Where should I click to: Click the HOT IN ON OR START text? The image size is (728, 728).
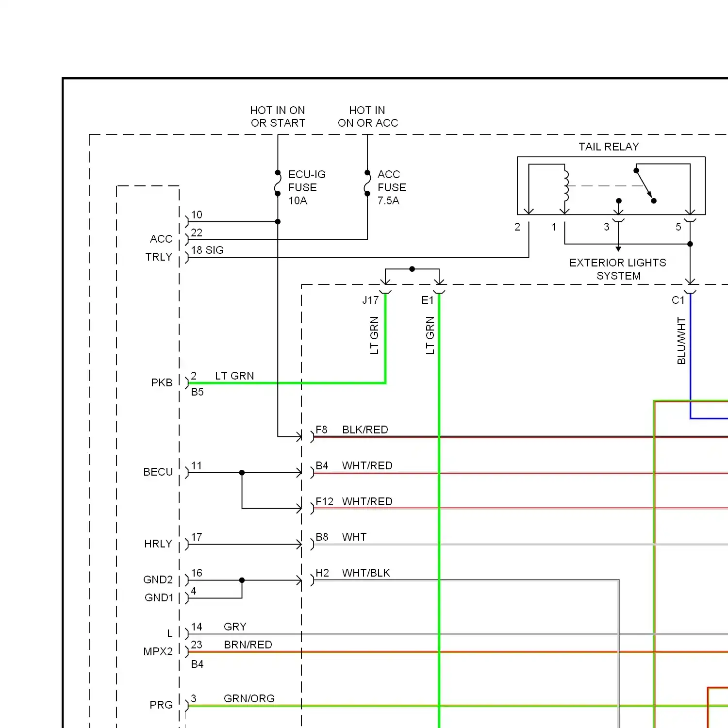point(278,116)
